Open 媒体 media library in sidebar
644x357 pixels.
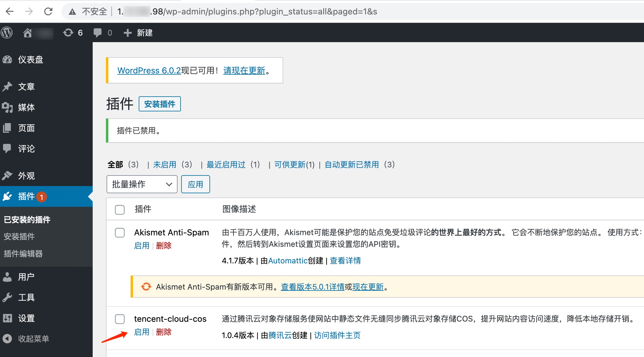pos(26,107)
